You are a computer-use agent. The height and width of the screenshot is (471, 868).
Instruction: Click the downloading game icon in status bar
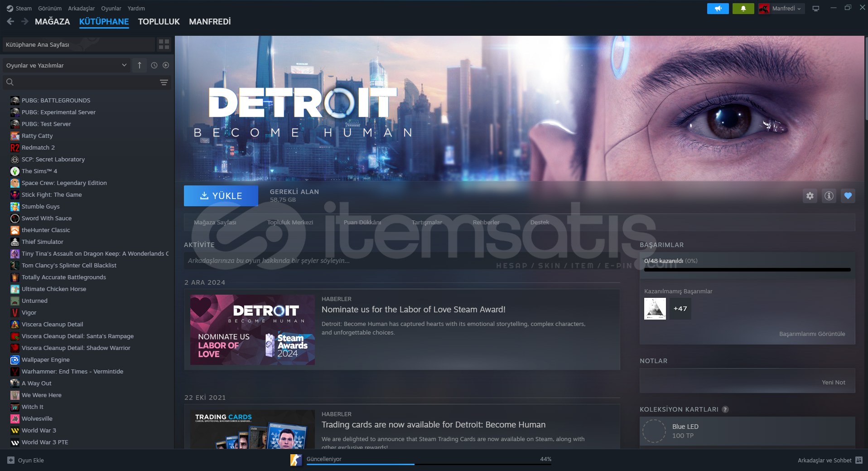pyautogui.click(x=296, y=460)
